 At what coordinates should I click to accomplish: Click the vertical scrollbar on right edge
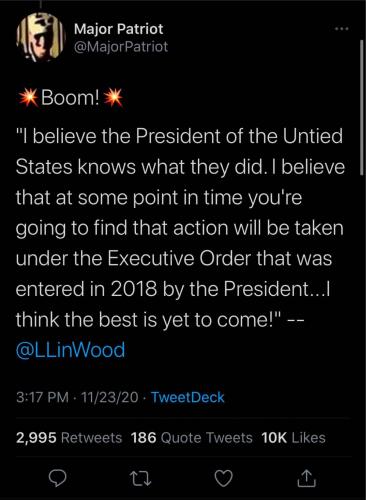[361, 107]
